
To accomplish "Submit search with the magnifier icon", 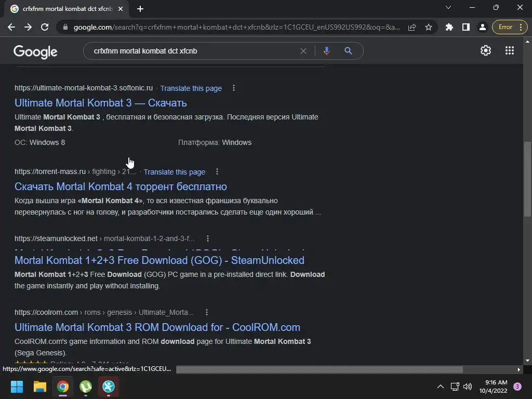I will point(348,51).
